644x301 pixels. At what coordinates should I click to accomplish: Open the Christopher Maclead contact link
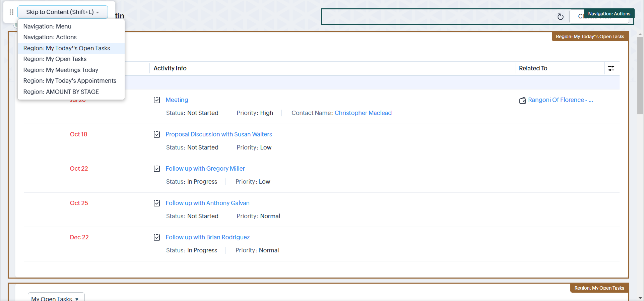point(363,113)
